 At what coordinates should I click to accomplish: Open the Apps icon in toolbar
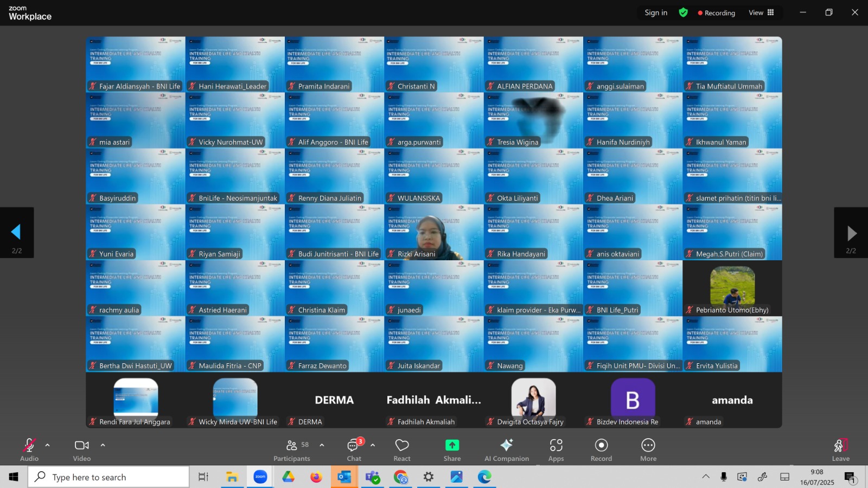point(556,445)
